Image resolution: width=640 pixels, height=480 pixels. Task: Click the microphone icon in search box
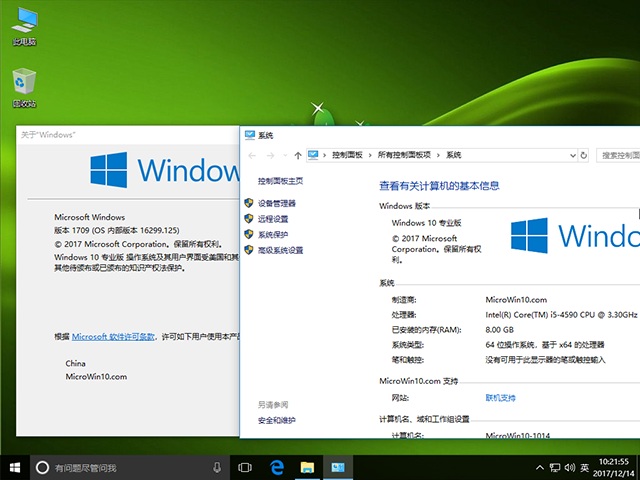(x=217, y=467)
